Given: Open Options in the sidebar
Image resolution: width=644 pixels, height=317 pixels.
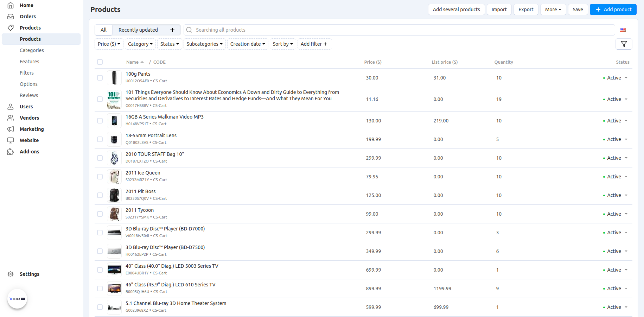Looking at the screenshot, I should click(x=28, y=84).
